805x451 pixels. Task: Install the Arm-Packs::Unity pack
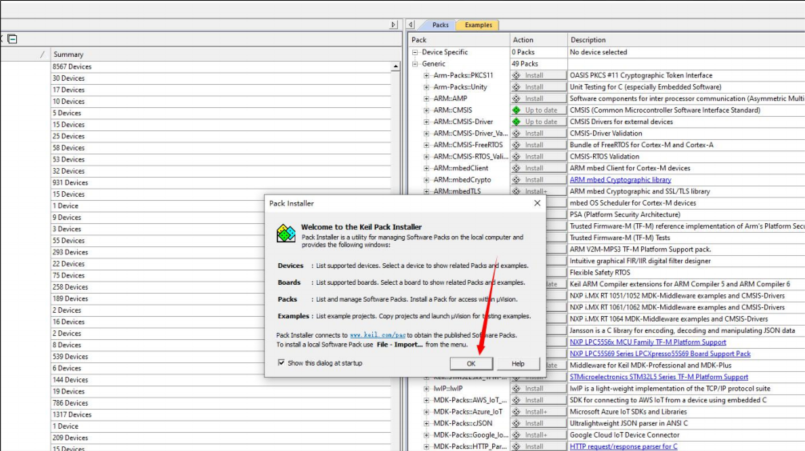[539, 87]
